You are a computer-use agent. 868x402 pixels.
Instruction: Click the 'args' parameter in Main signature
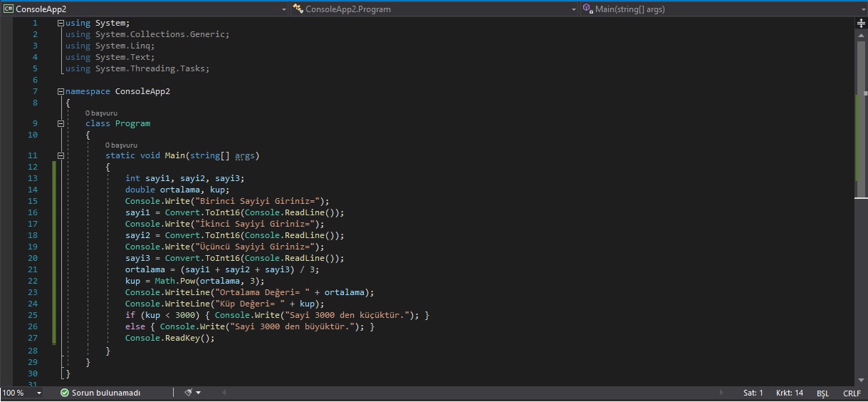pos(245,155)
